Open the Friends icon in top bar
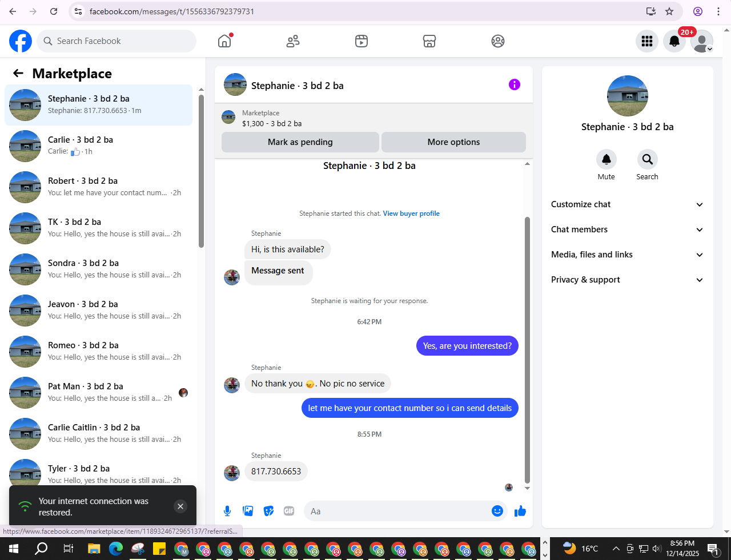 point(293,41)
